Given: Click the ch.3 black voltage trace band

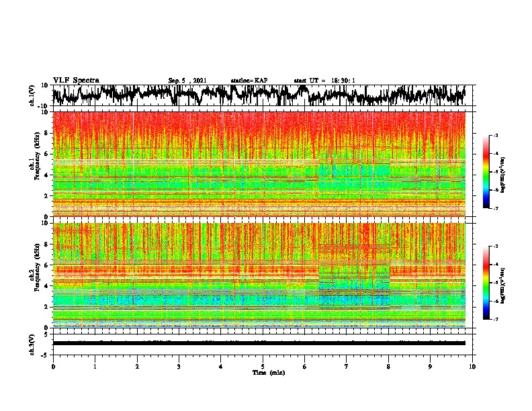Looking at the screenshot, I should point(259,343).
